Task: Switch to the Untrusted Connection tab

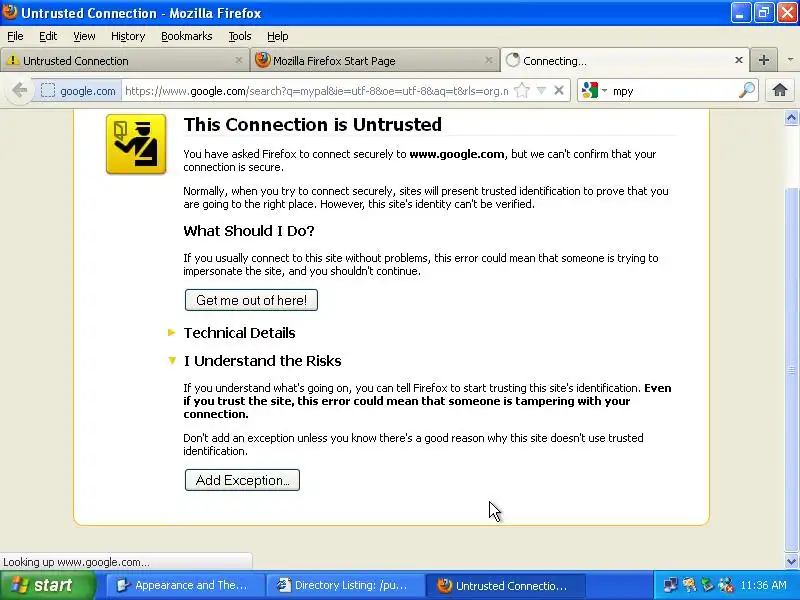Action: [x=124, y=60]
